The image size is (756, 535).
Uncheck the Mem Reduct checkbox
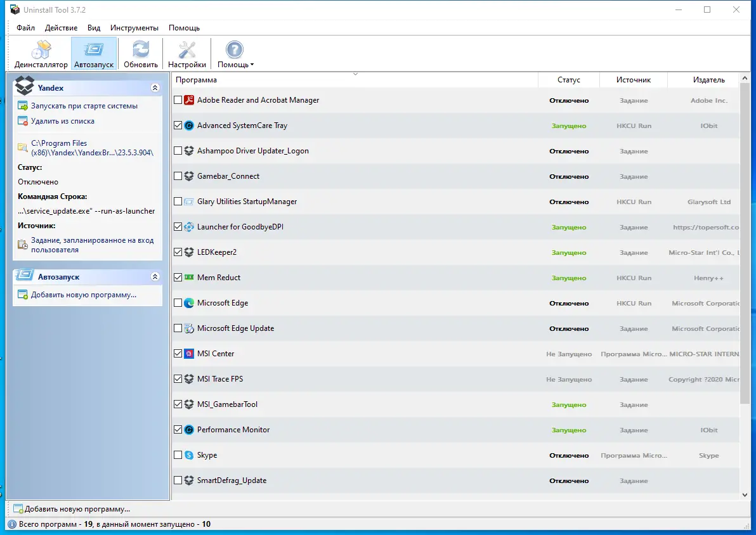[x=178, y=278]
